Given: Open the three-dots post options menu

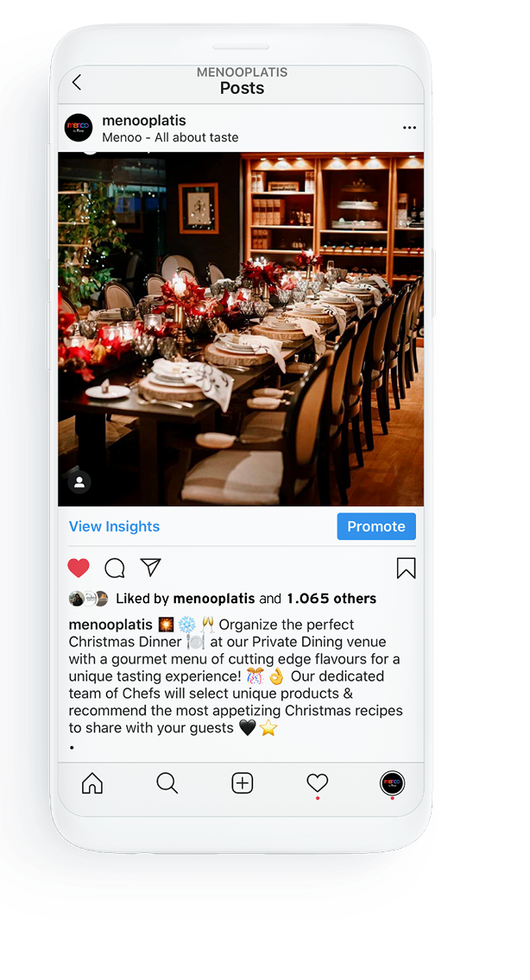Looking at the screenshot, I should (409, 128).
